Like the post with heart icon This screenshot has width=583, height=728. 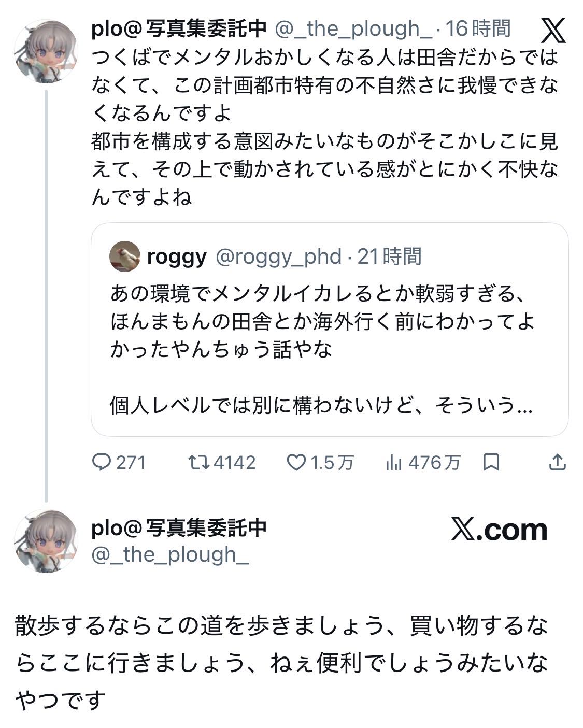[x=296, y=462]
